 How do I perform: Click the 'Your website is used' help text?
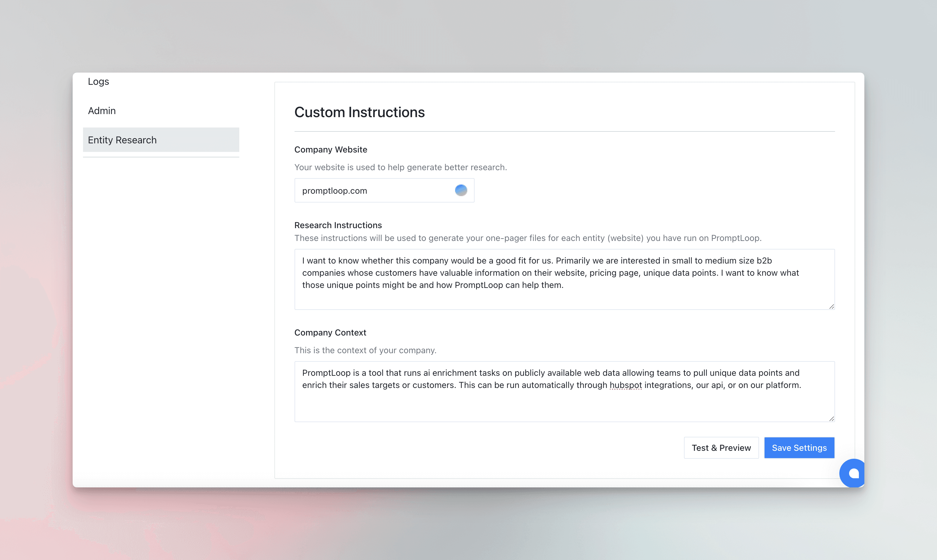click(400, 167)
